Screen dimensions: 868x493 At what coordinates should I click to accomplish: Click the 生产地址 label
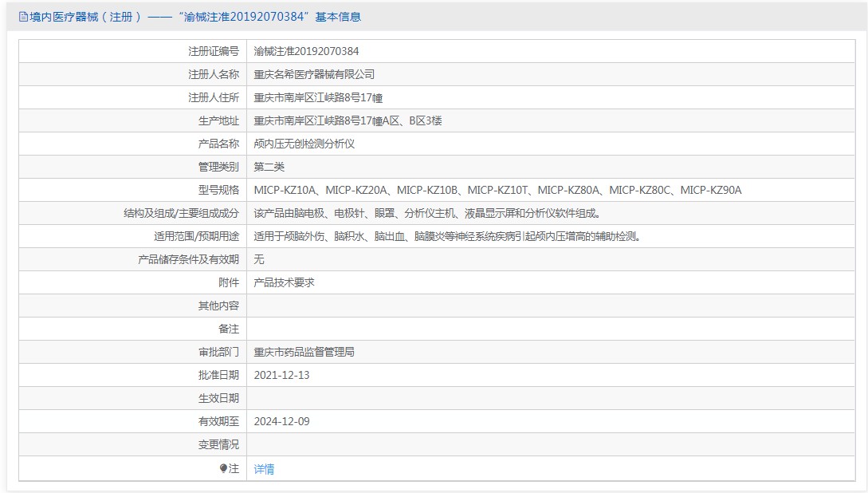pos(218,120)
